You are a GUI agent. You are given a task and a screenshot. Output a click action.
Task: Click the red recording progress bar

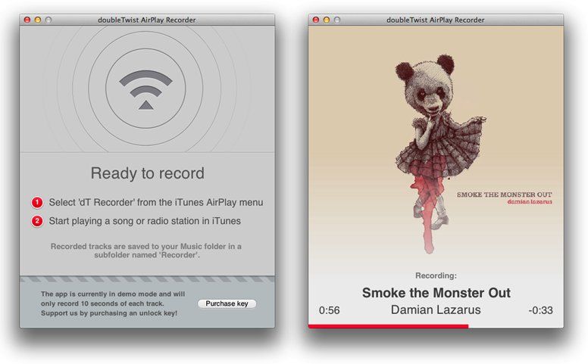point(388,326)
